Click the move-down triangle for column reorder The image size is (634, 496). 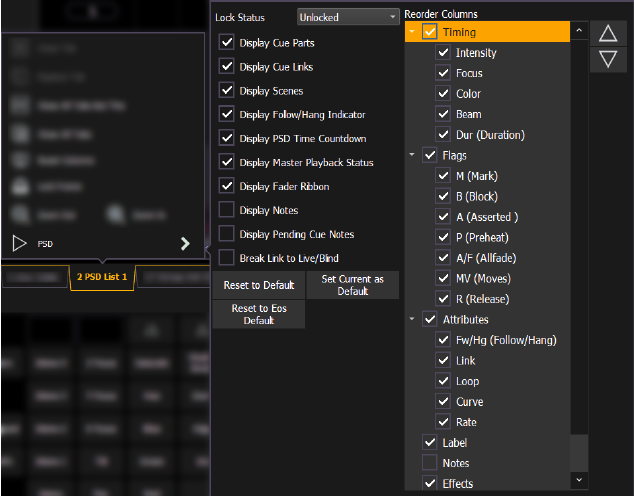pos(607,60)
